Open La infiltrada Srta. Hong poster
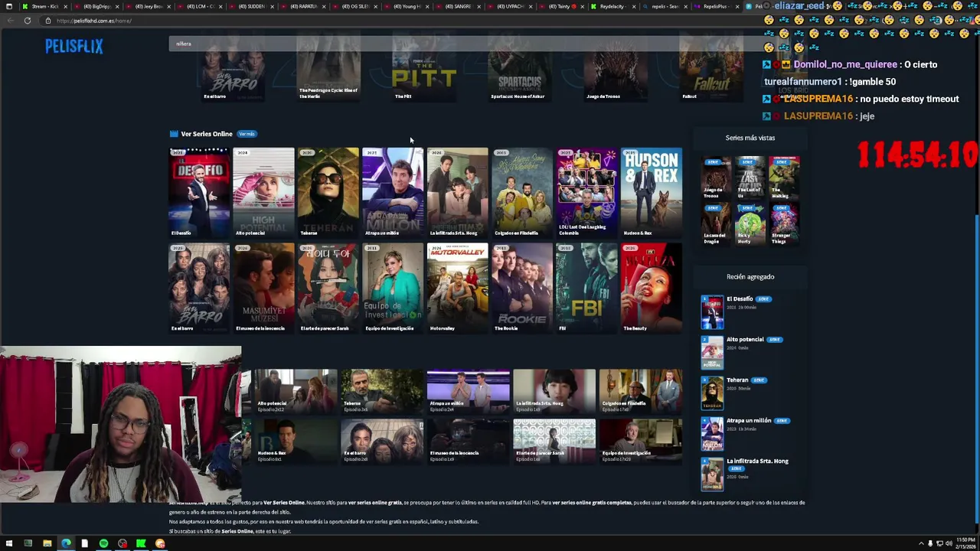This screenshot has width=980, height=551. point(457,192)
